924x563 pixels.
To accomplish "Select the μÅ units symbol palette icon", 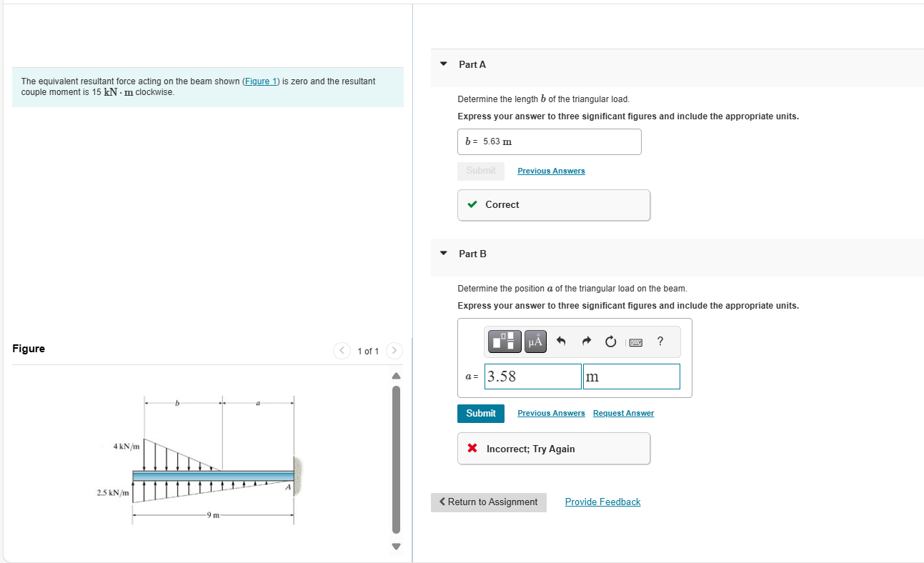I will click(535, 342).
